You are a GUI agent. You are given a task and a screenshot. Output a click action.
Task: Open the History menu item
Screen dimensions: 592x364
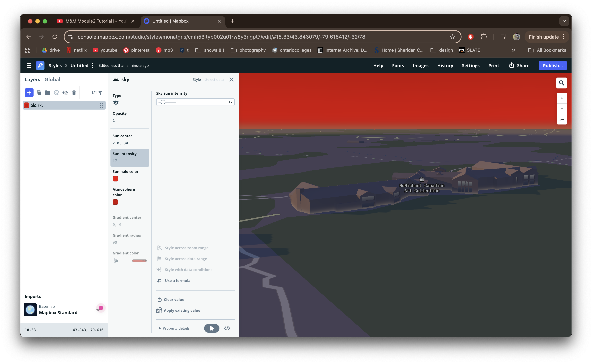tap(445, 66)
